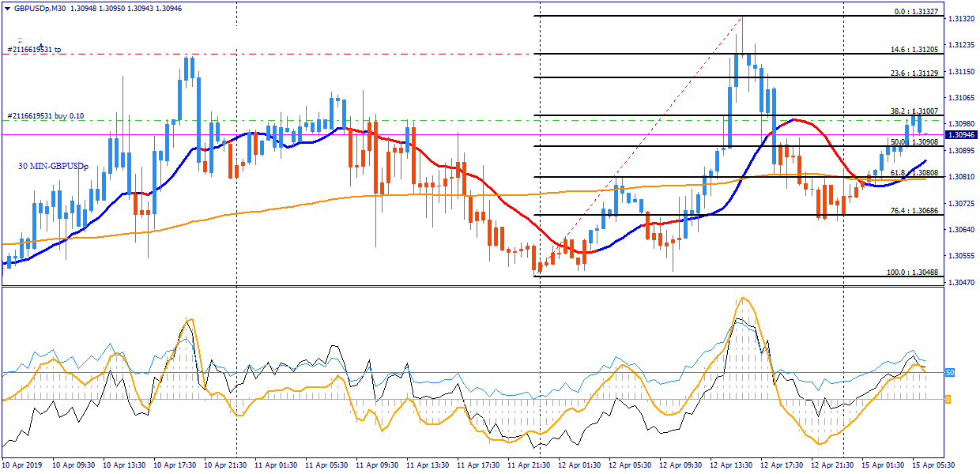Click the Fibonacci 0.0 level label 1.31327
980x474 pixels.
point(915,12)
